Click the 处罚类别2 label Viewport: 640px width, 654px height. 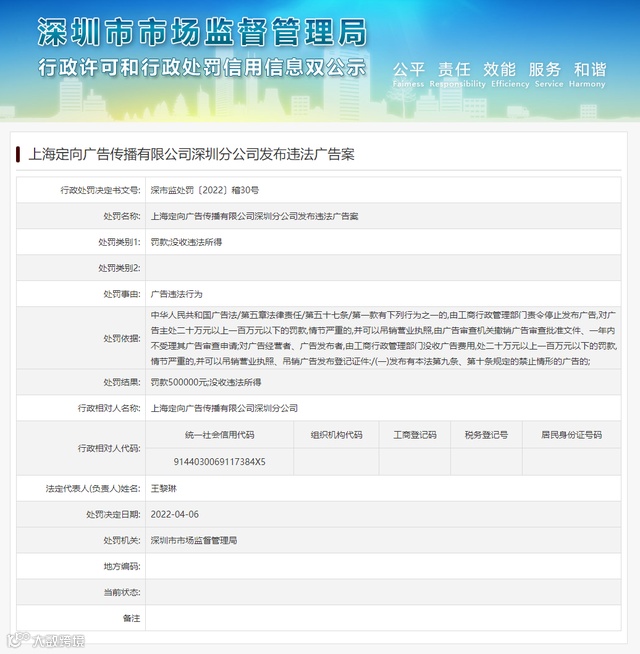119,268
